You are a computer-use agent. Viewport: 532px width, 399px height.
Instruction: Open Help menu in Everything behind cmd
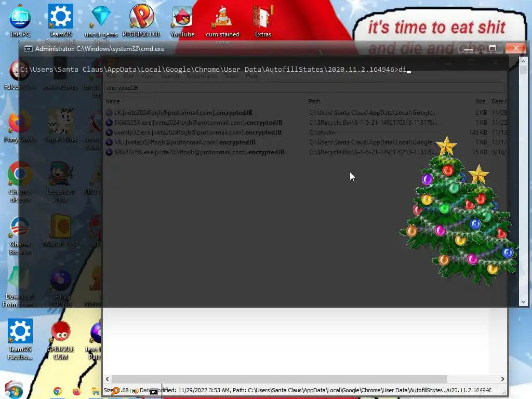pos(252,76)
